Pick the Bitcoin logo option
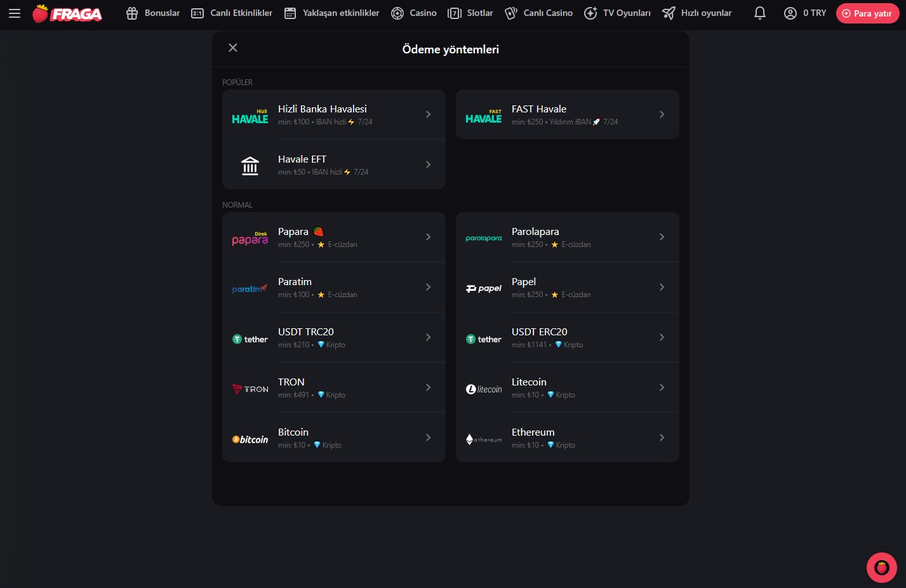This screenshot has width=906, height=588. coord(250,439)
